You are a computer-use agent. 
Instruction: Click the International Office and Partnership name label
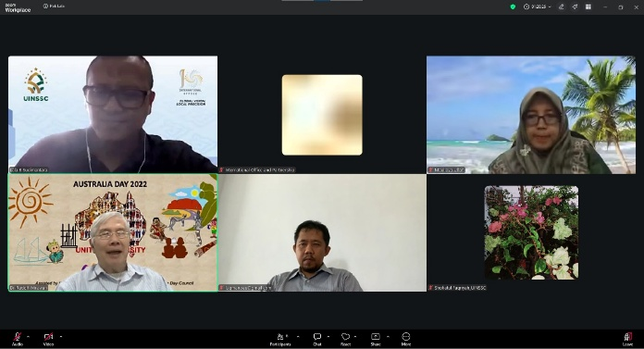click(257, 169)
